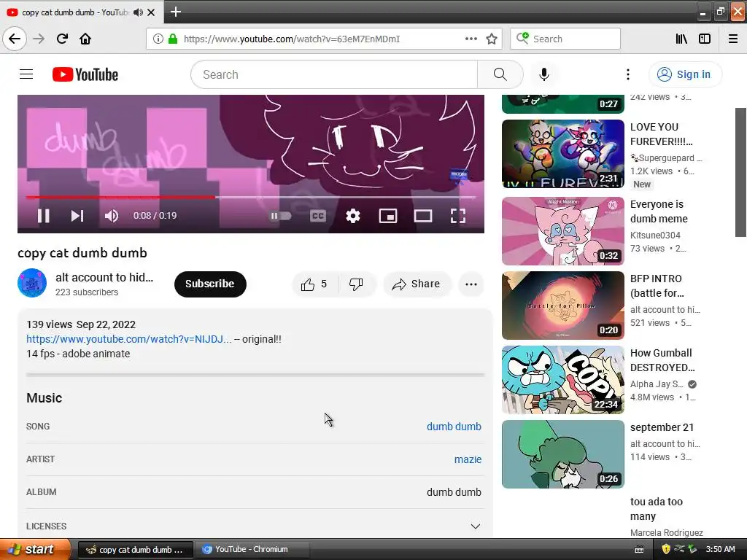Open the Library icon
This screenshot has width=747, height=560.
[681, 39]
